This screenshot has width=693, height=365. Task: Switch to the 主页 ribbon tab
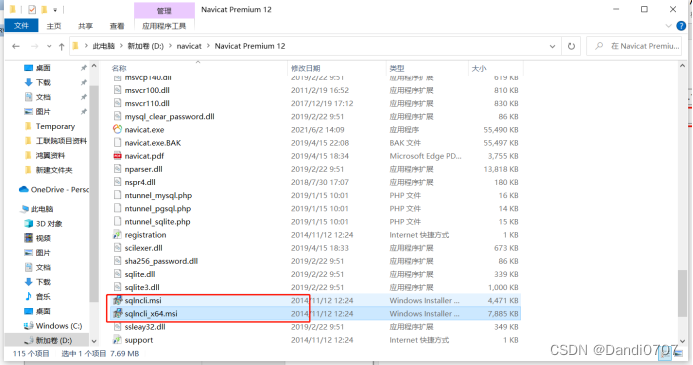point(54,26)
